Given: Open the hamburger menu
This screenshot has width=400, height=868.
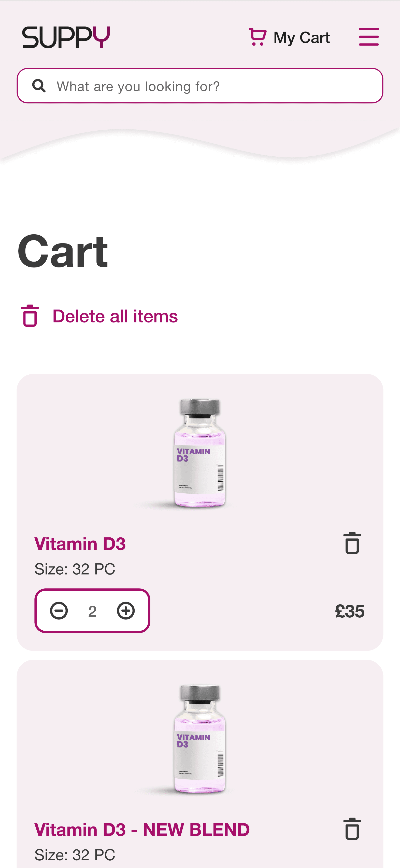Looking at the screenshot, I should point(369,37).
